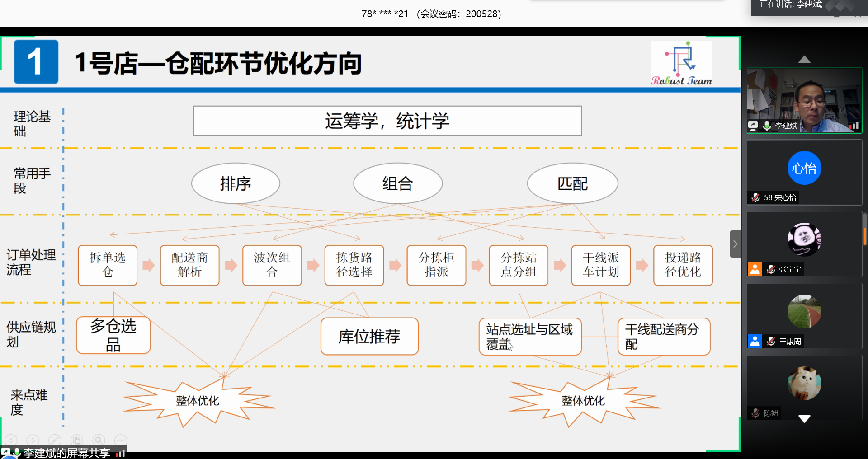868x459 pixels.
Task: Click the screen share icon on 李建斌's video
Action: (753, 126)
